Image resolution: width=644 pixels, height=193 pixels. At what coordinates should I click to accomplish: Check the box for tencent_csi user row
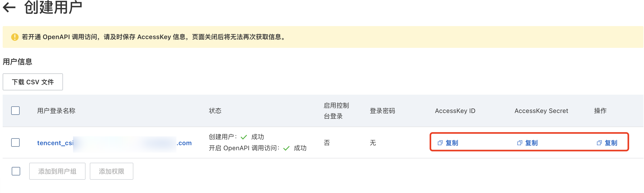(15, 142)
